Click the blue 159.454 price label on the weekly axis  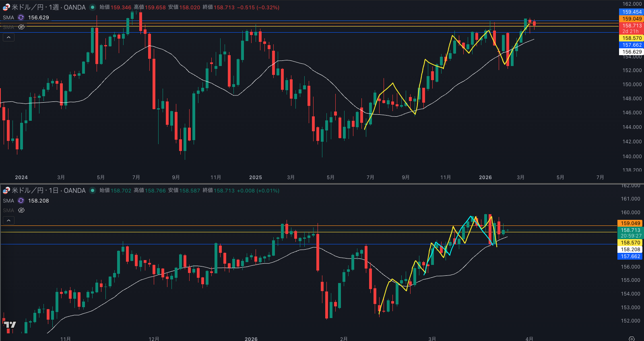tap(632, 12)
